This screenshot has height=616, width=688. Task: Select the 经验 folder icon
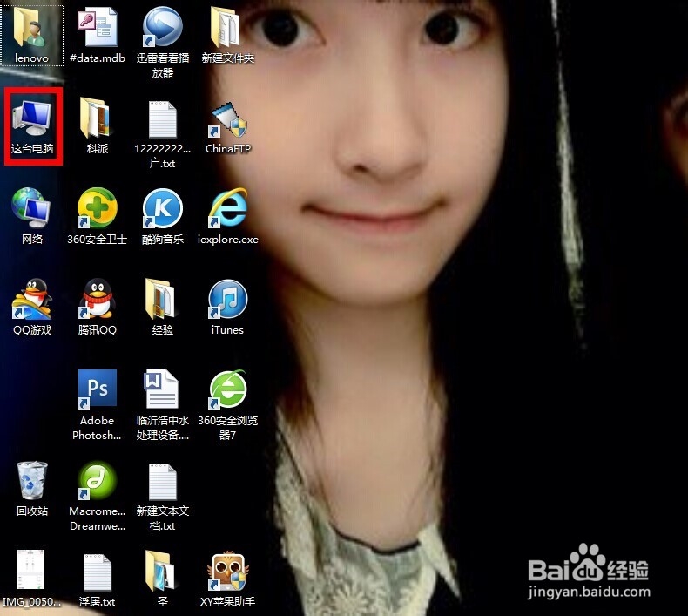tap(160, 299)
